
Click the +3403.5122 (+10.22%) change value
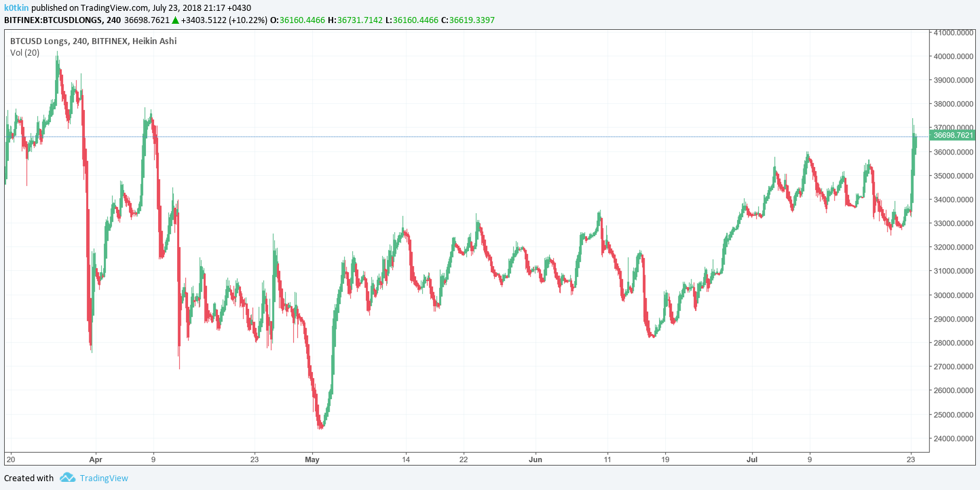(x=223, y=20)
